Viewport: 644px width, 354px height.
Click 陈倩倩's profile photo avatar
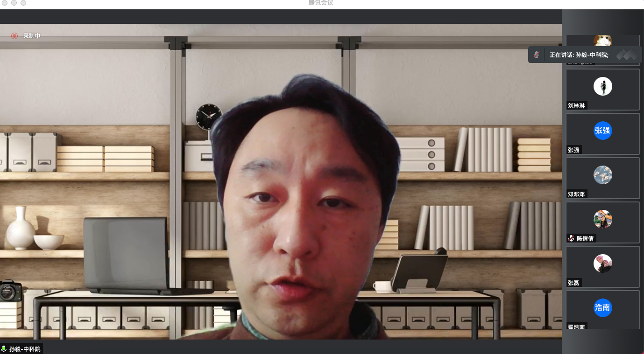(602, 219)
